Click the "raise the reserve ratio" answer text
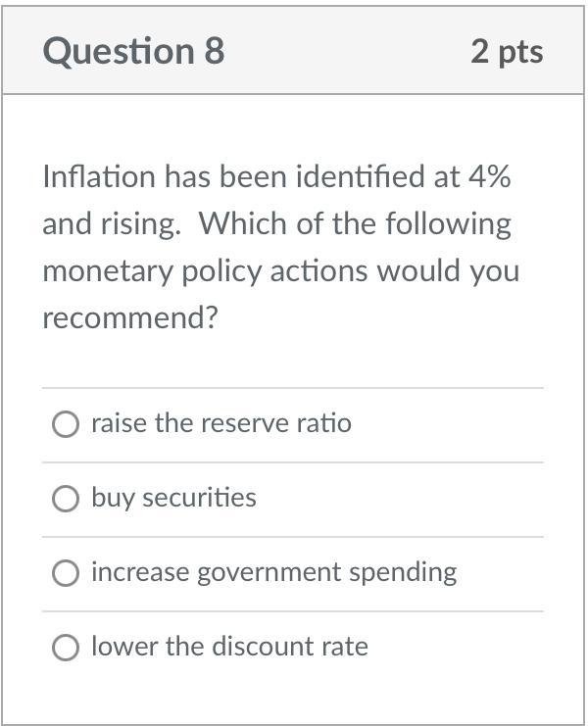Screen dimensions: 588x726 (221, 423)
